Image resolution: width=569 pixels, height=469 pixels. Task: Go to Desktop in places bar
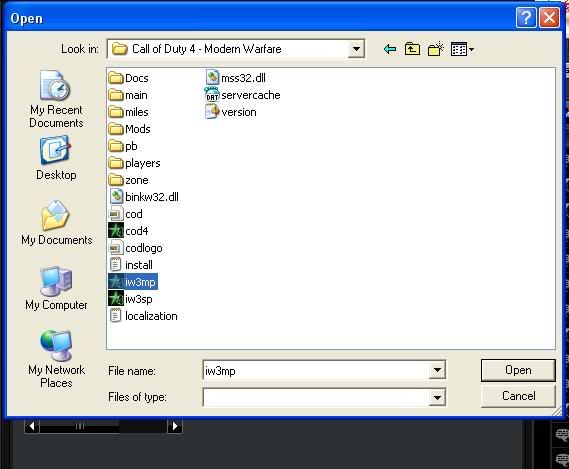[56, 158]
